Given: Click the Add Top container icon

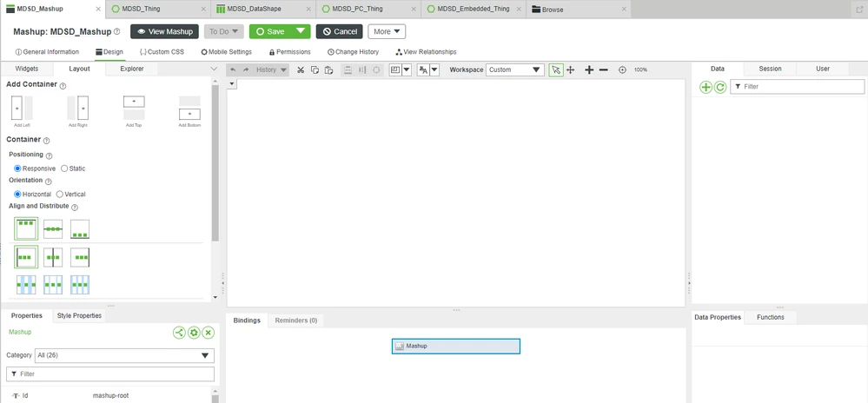Looking at the screenshot, I should pyautogui.click(x=134, y=108).
